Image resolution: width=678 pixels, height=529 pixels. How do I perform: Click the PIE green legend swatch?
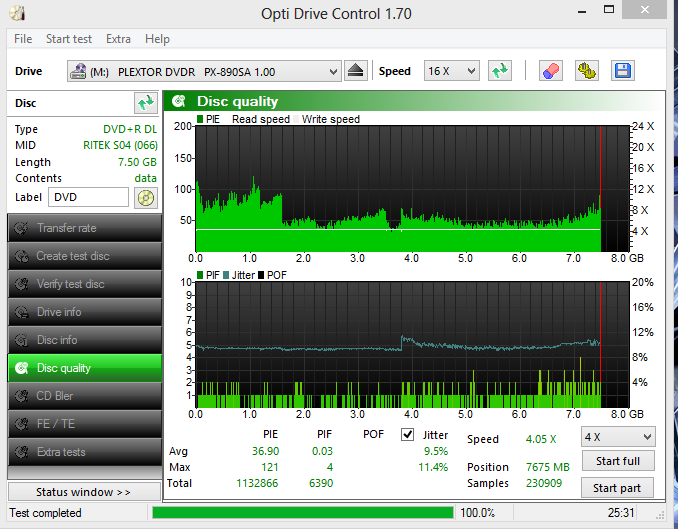click(x=200, y=119)
